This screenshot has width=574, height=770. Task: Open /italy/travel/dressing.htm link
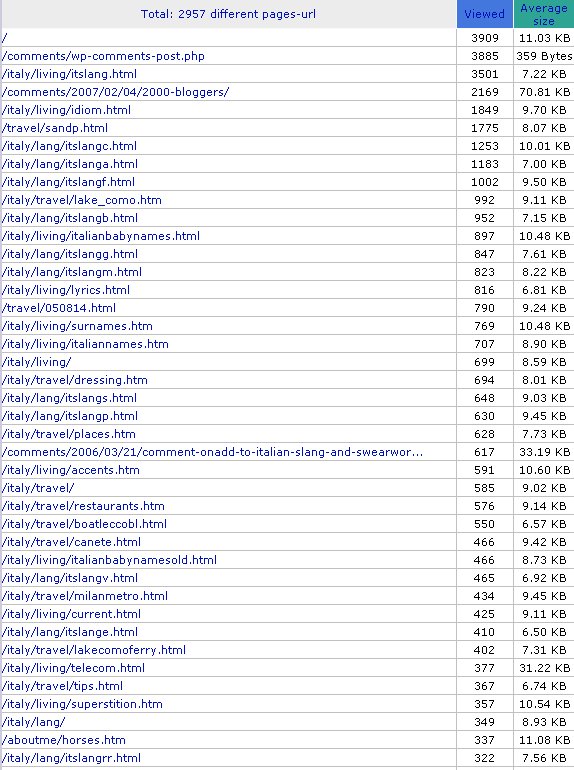[75, 380]
